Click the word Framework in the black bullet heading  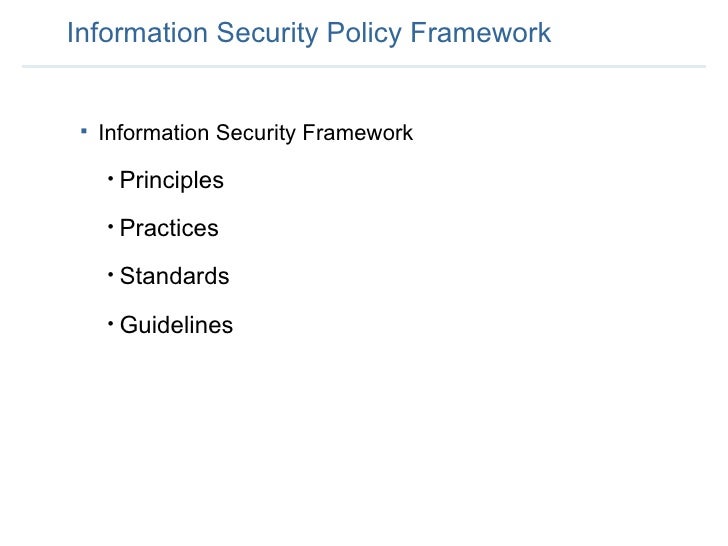(358, 132)
